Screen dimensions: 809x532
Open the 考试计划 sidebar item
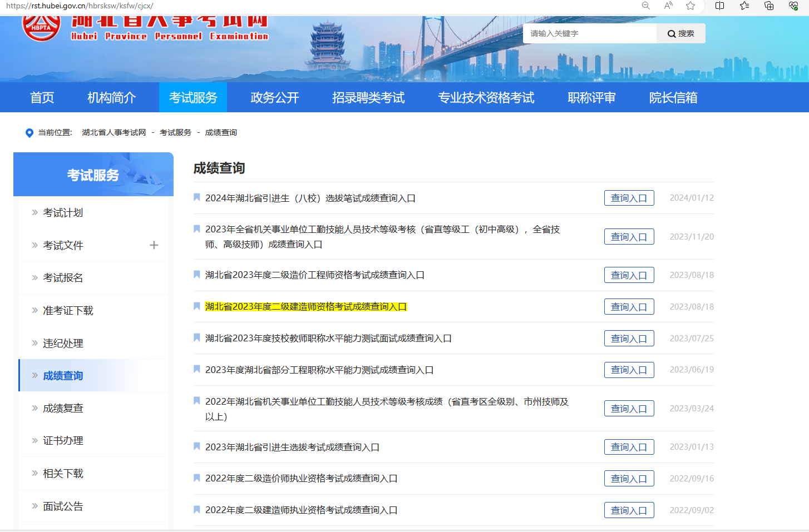point(63,213)
